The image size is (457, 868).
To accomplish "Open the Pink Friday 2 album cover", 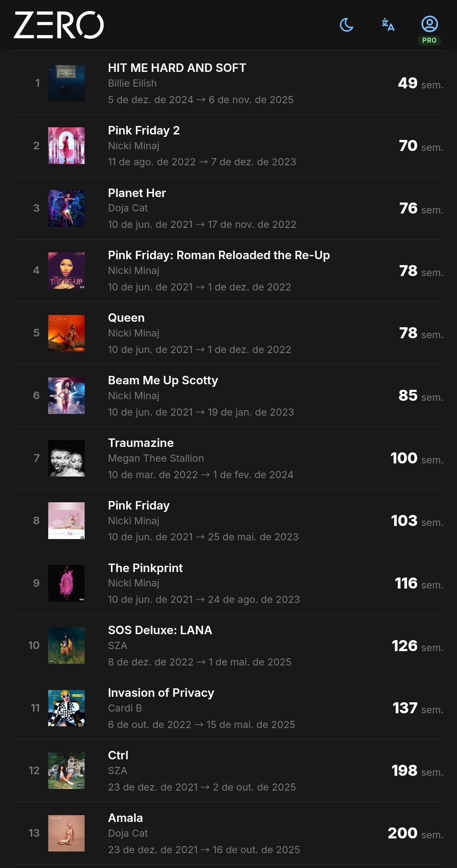I will click(66, 145).
